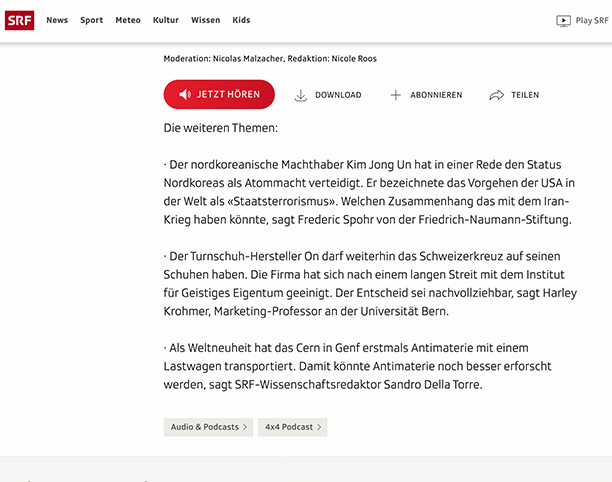Click the download arrow icon
Screen dimensions: 612x482
pos(300,95)
